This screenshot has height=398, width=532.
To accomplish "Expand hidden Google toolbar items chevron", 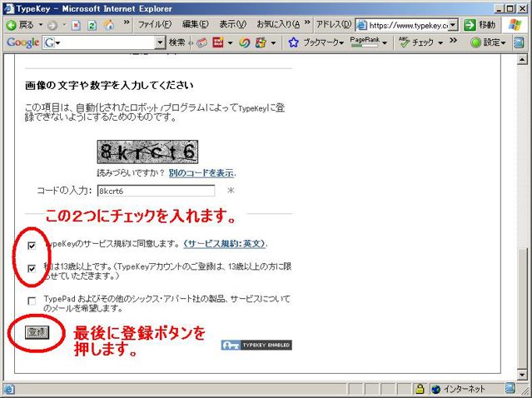I will [x=454, y=40].
